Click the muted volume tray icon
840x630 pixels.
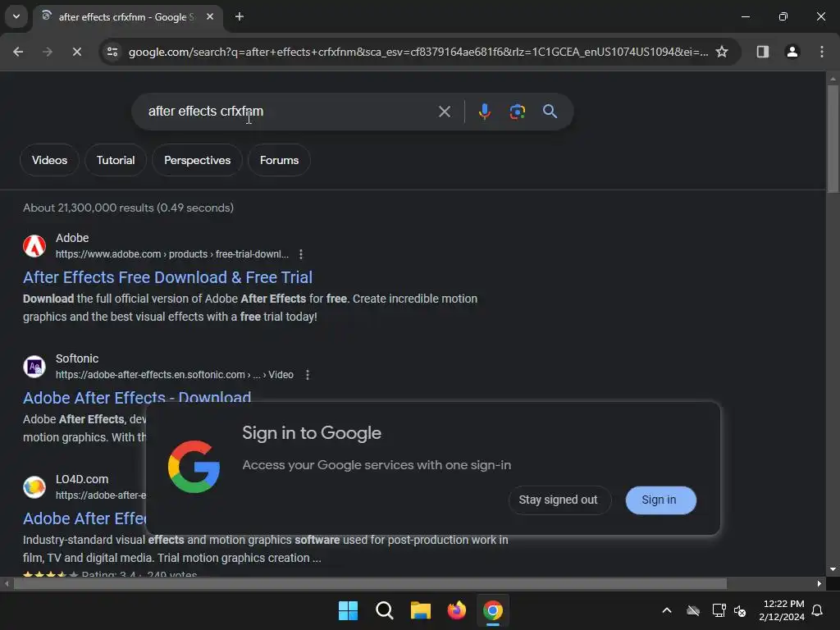[x=740, y=610]
